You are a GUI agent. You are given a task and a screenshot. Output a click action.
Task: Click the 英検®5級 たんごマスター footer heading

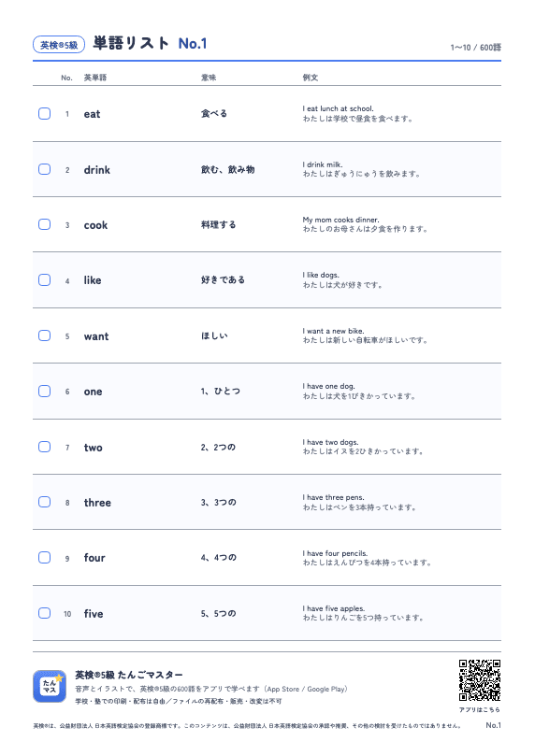coord(129,675)
